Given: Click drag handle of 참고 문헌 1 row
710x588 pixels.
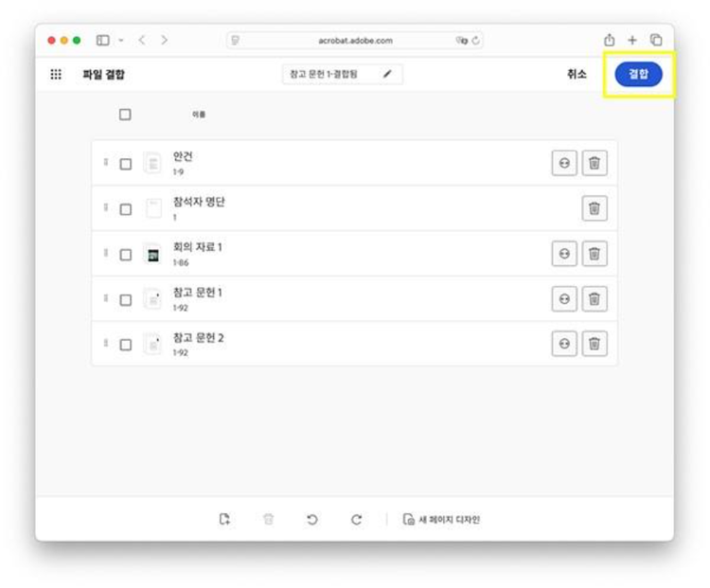Looking at the screenshot, I should point(105,297).
